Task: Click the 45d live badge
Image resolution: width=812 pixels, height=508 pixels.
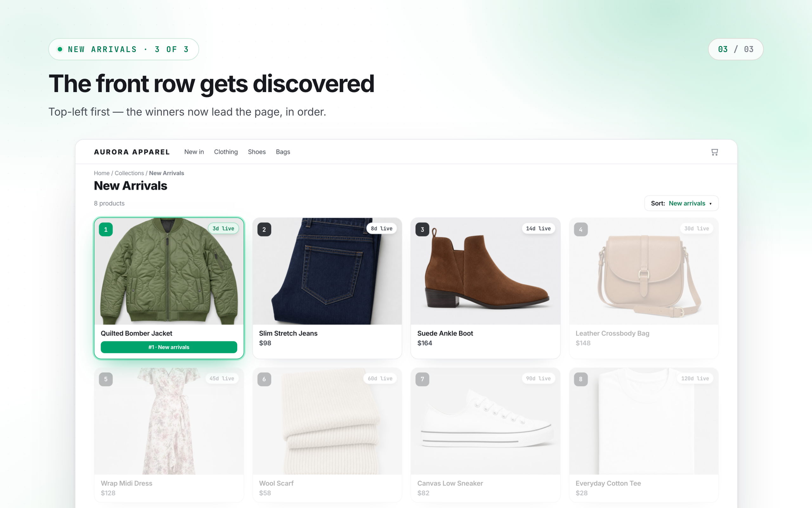Action: 222,378
